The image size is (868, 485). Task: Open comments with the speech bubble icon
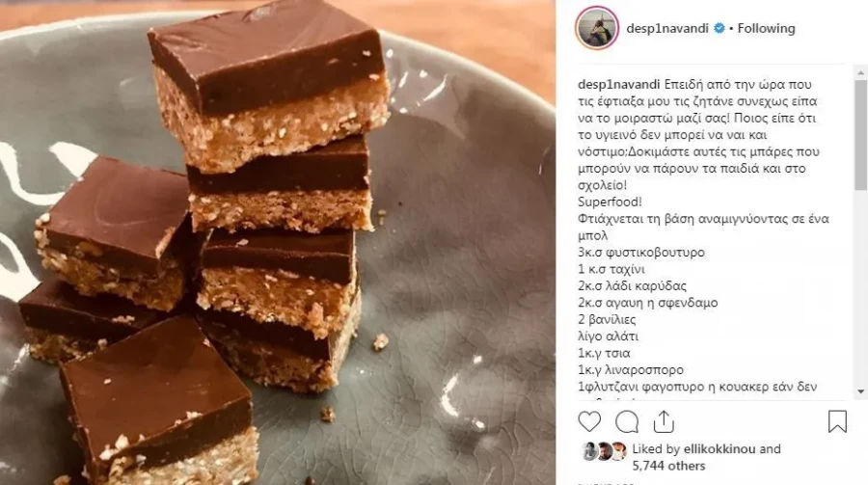tap(627, 422)
